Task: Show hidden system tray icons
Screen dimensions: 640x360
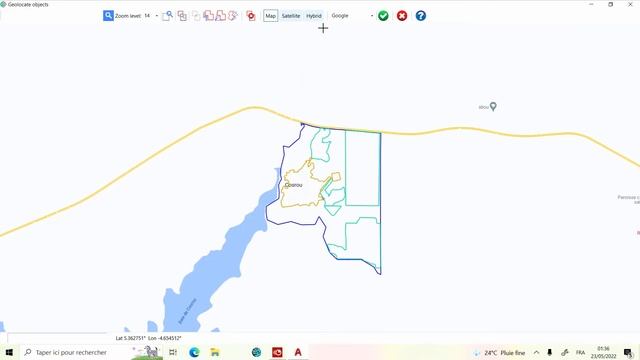Action: click(536, 353)
